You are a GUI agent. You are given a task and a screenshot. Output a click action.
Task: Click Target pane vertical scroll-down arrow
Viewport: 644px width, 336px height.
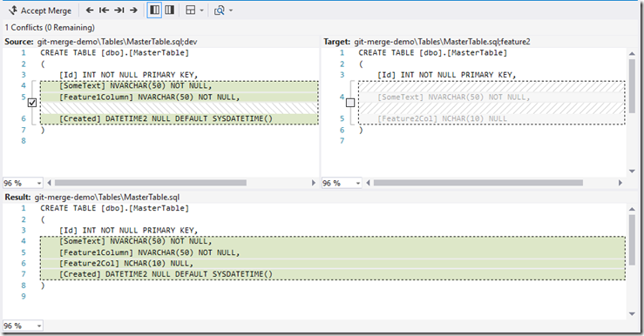pyautogui.click(x=632, y=171)
